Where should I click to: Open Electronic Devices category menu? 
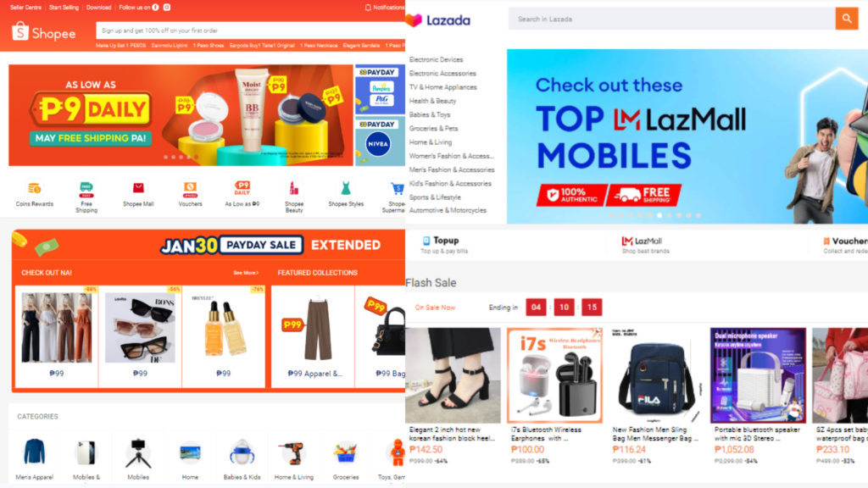tap(436, 59)
